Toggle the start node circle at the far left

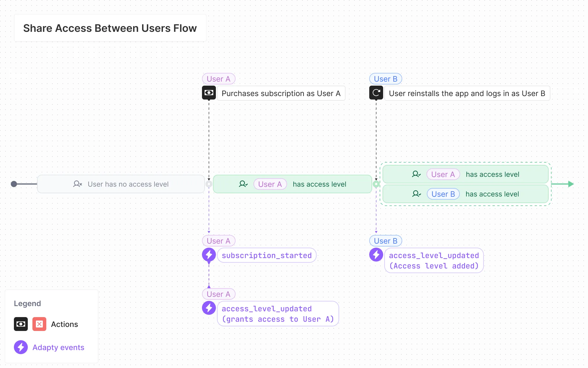pos(14,184)
